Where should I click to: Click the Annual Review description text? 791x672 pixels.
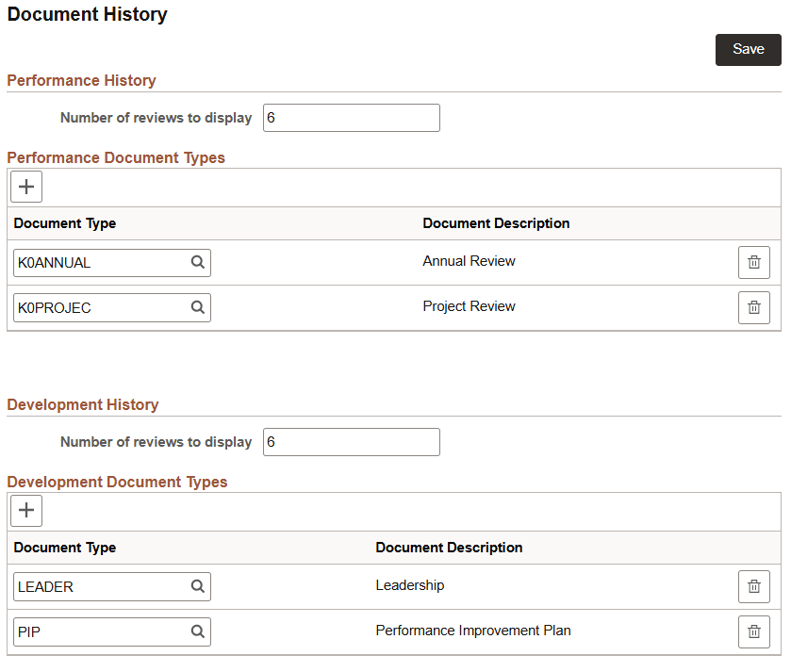coord(469,261)
